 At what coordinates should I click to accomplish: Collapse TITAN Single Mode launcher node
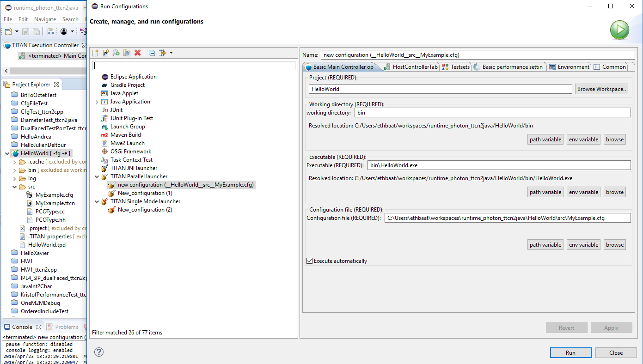click(97, 201)
